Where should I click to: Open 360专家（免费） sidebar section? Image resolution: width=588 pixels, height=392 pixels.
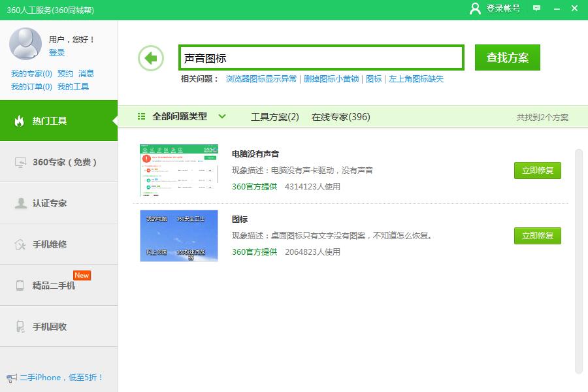(x=59, y=162)
